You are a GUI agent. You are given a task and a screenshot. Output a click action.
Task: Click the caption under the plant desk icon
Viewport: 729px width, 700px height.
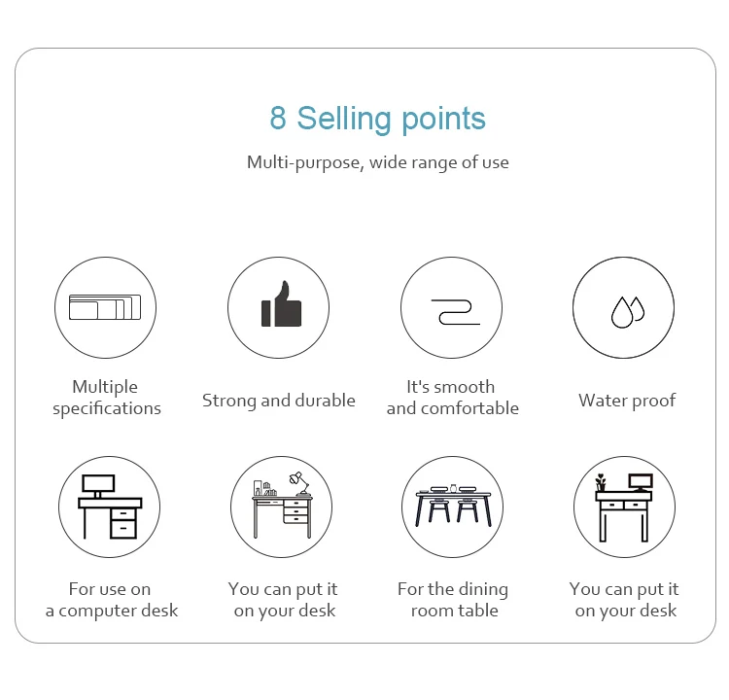[625, 600]
